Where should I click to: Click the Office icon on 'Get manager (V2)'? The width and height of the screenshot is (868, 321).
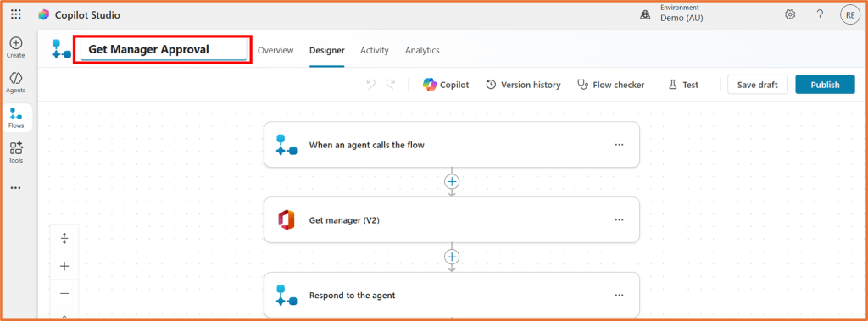287,219
